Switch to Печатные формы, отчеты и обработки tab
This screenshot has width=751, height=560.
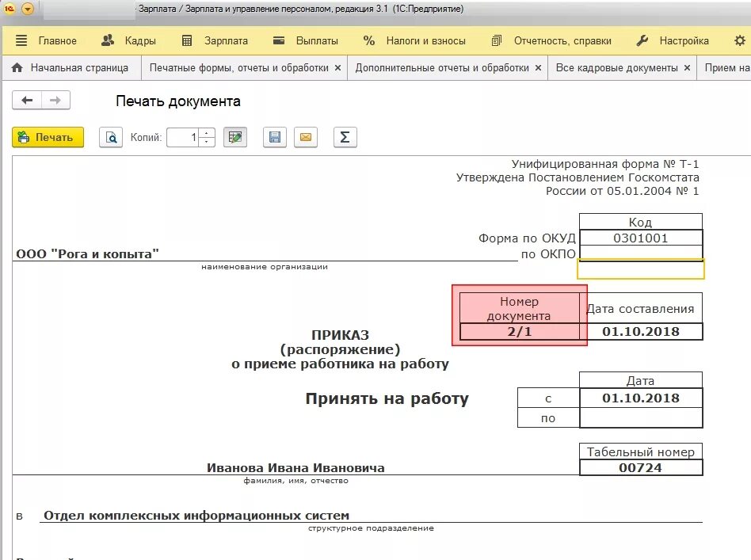(x=239, y=67)
